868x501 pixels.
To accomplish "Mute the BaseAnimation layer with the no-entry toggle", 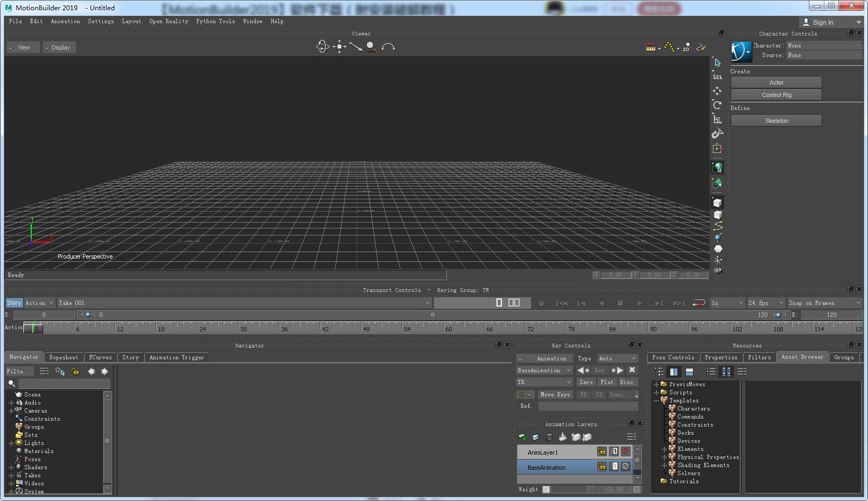I will point(625,467).
